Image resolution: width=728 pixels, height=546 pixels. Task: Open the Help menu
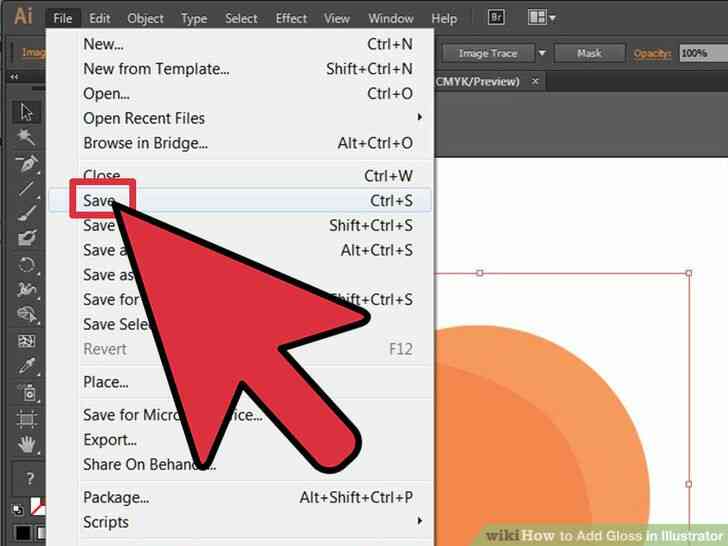[x=444, y=19]
